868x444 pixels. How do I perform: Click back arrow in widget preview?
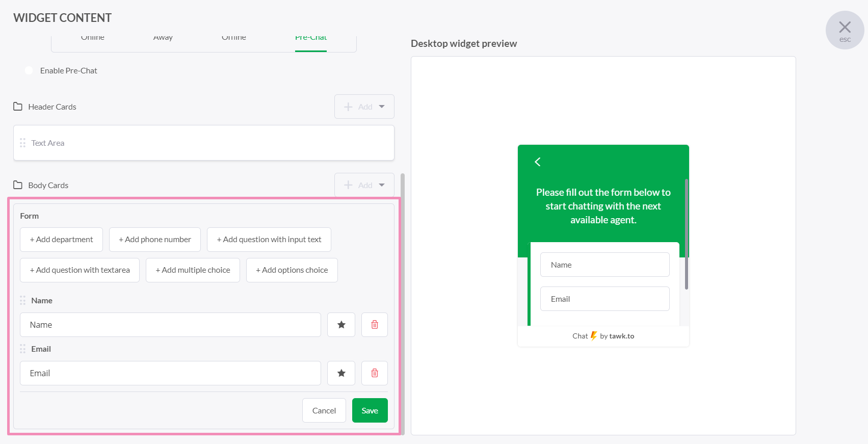click(538, 162)
